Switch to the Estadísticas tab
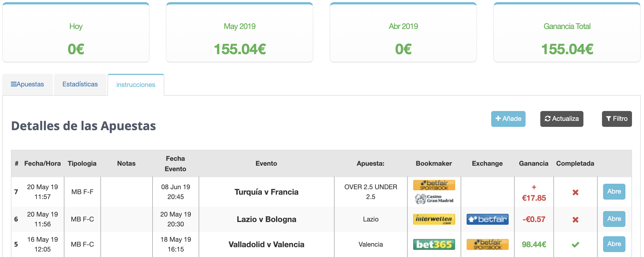644x257 pixels. [80, 84]
